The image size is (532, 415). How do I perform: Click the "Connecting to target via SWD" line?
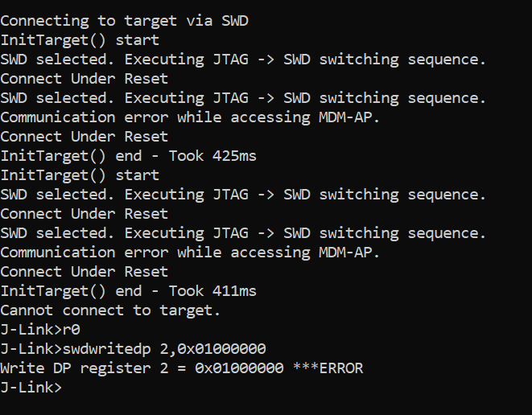tap(124, 21)
